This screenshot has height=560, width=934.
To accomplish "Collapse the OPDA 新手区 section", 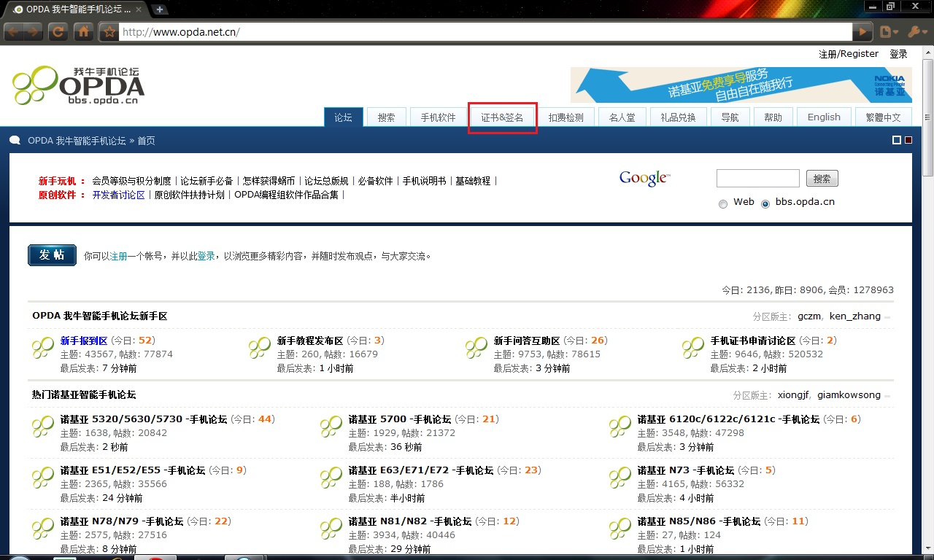I will [888, 317].
